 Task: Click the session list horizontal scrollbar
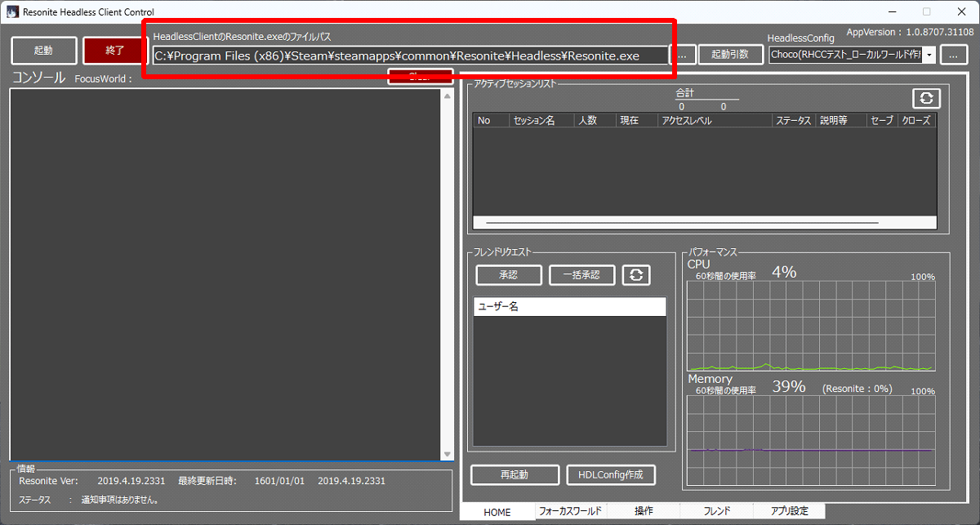[682, 222]
